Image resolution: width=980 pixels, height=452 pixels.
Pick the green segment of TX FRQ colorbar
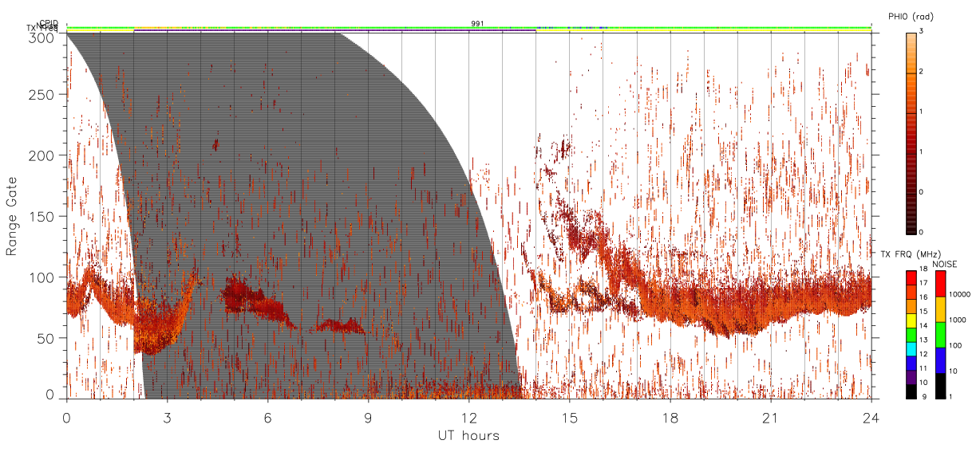tap(911, 335)
